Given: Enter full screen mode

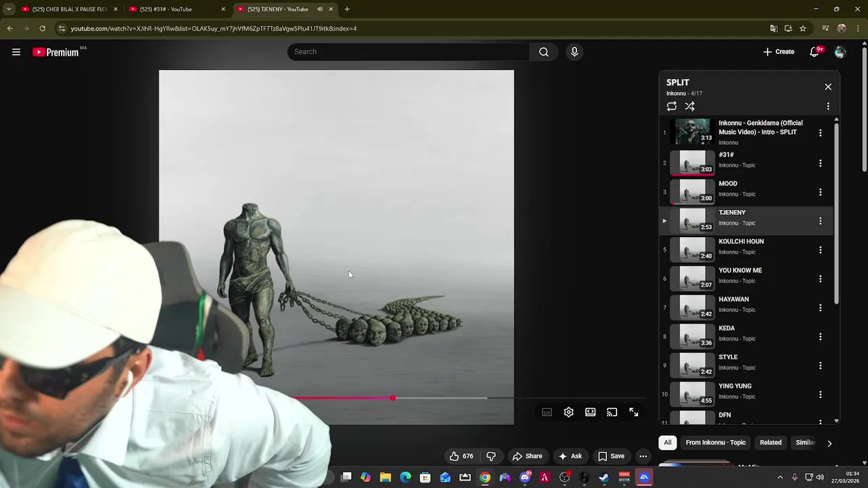Looking at the screenshot, I should click(x=633, y=412).
